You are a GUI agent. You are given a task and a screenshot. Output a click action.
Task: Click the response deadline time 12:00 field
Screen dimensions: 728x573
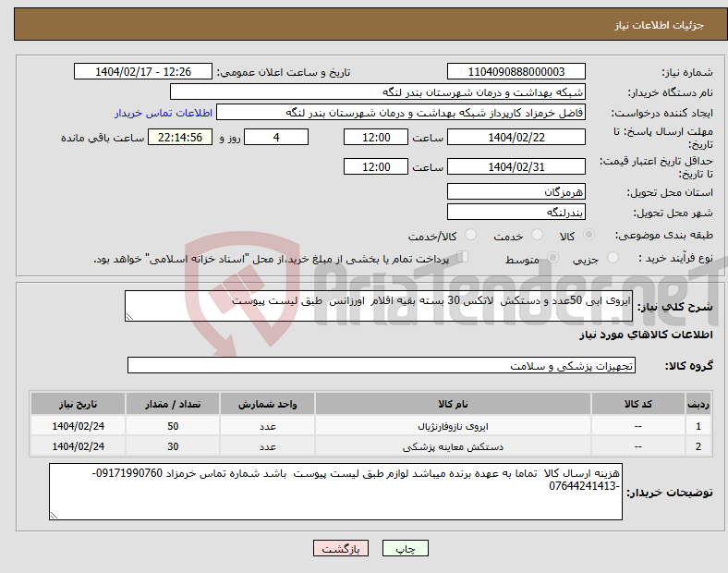click(376, 137)
